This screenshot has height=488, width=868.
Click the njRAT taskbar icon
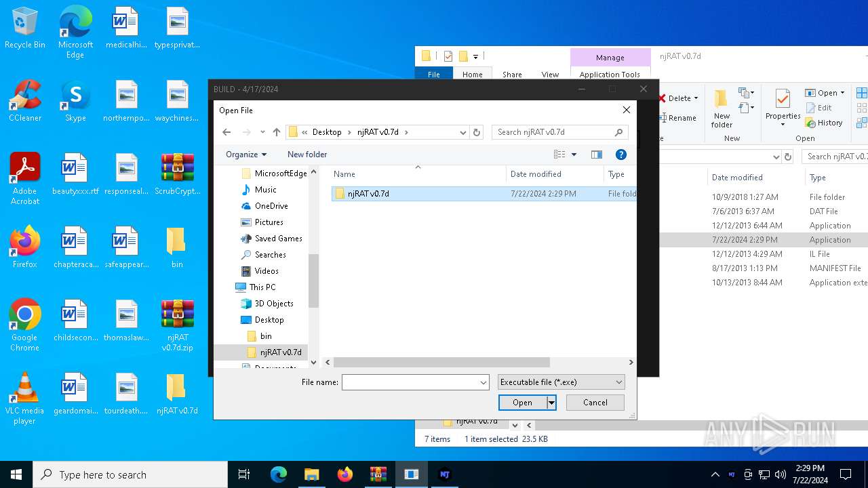click(445, 474)
